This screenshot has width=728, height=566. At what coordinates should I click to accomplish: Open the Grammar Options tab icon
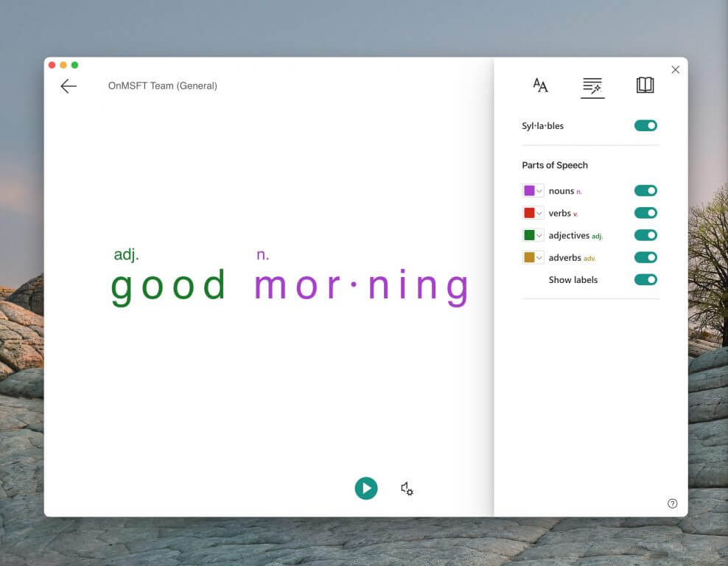(592, 86)
